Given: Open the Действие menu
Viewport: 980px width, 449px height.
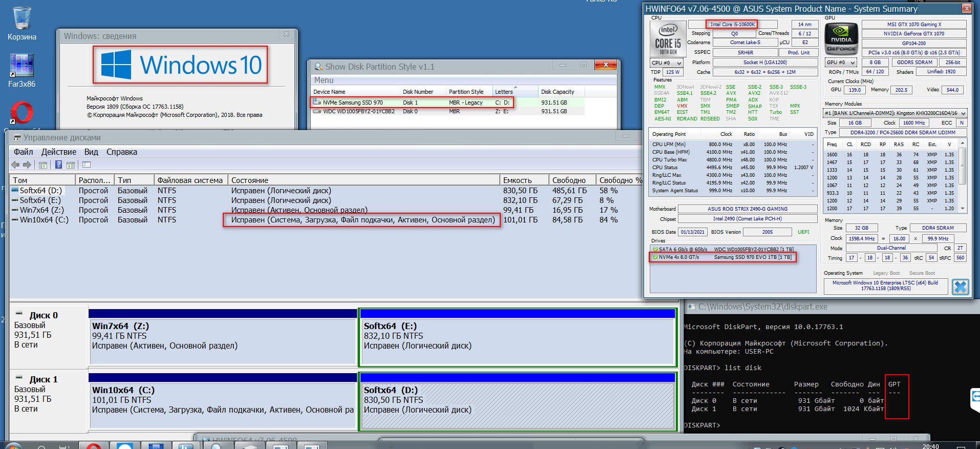Looking at the screenshot, I should [59, 152].
